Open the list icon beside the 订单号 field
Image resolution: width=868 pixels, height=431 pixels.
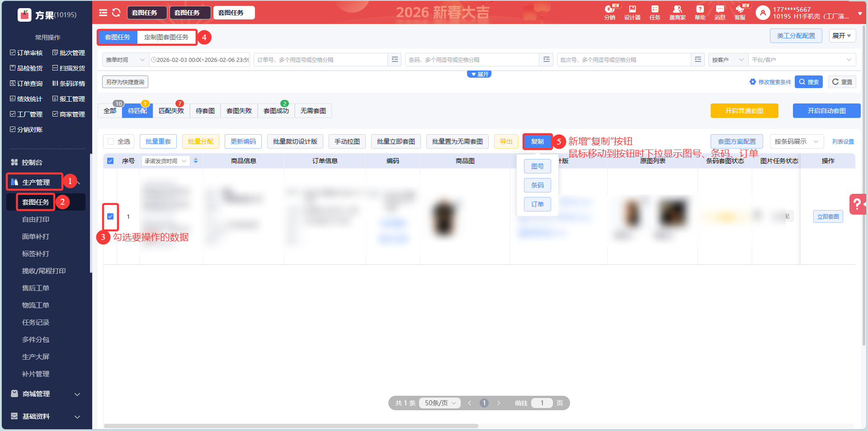395,60
